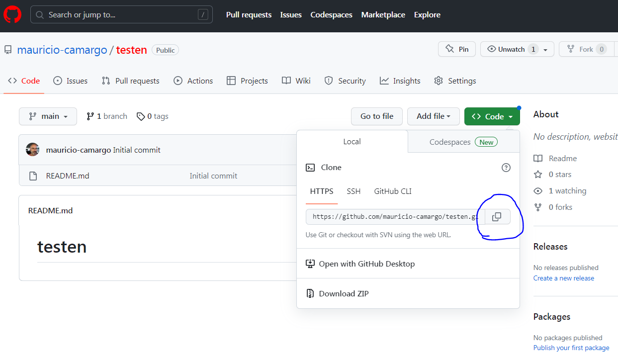
Task: Click the Go to file button
Action: 377,116
